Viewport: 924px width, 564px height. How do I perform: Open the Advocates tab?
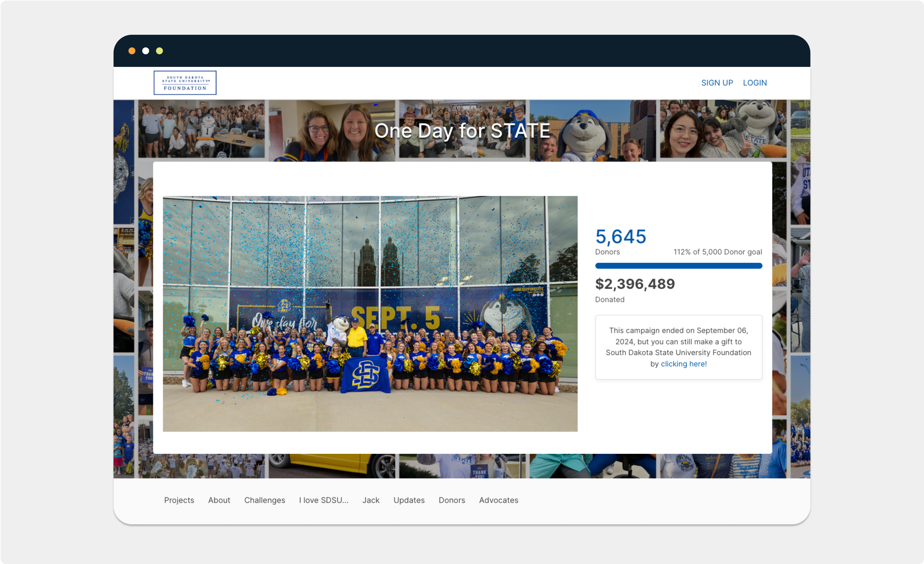(498, 500)
